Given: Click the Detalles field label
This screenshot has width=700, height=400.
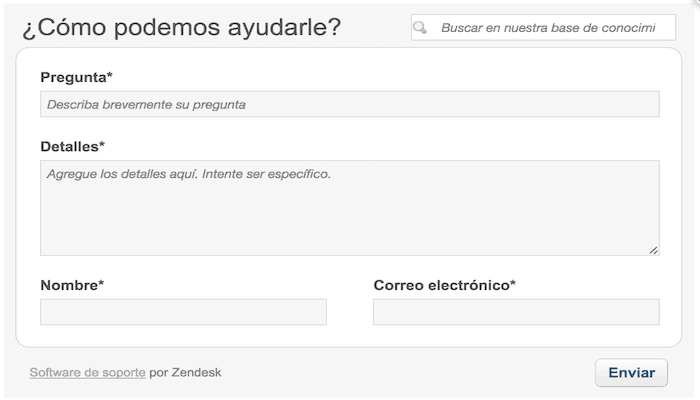Looking at the screenshot, I should click(72, 146).
